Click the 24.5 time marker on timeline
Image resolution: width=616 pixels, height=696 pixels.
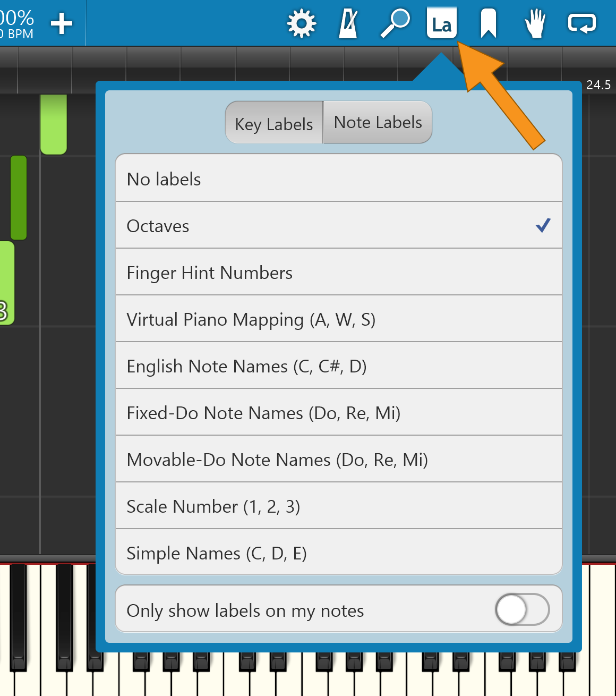click(598, 85)
